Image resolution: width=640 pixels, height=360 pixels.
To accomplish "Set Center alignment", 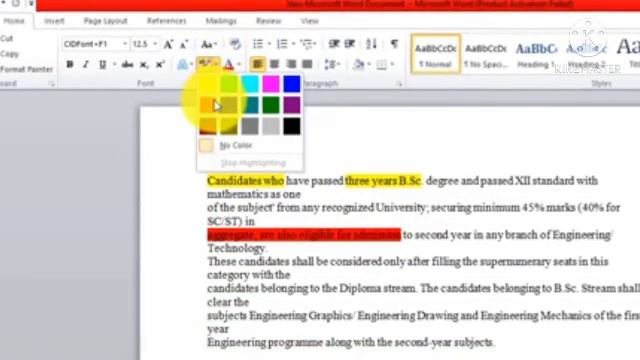I will click(x=274, y=64).
